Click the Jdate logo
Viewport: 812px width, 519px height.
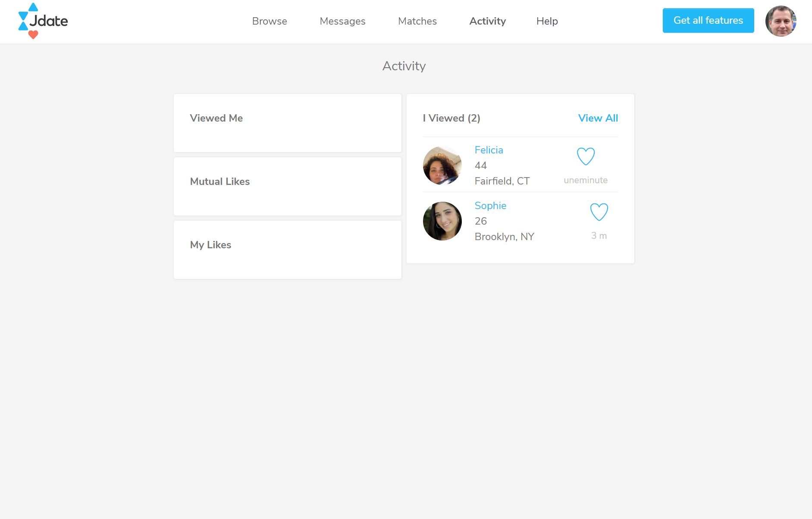pos(43,21)
